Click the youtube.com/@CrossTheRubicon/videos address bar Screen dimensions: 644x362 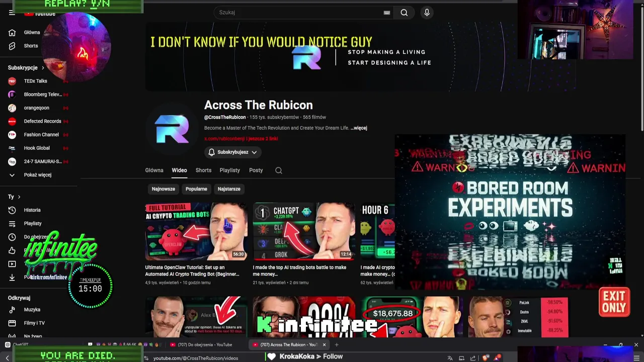(196, 358)
